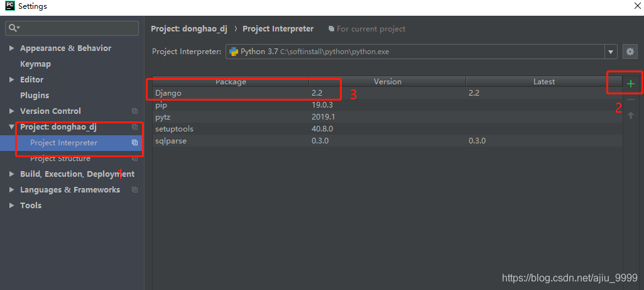Click the copy icon beside Project: donghao_dj
Viewport: 644px width, 290px height.
(134, 127)
